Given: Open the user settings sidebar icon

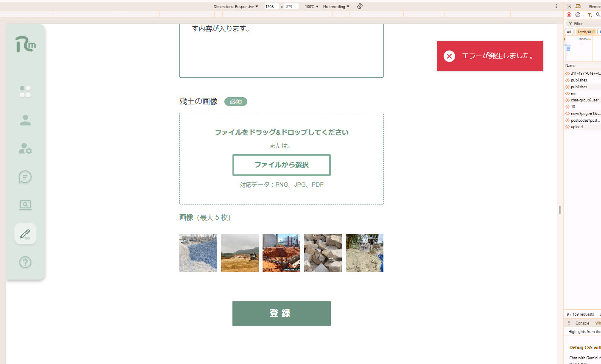Looking at the screenshot, I should (x=25, y=148).
